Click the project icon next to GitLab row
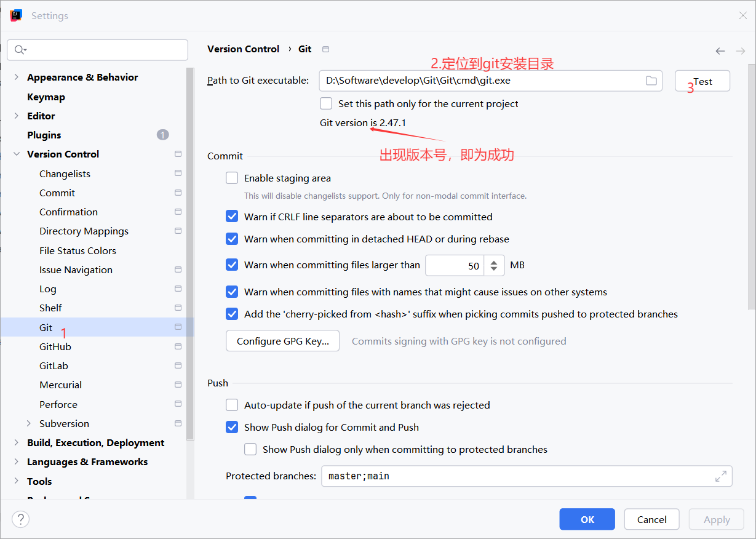 coord(178,365)
